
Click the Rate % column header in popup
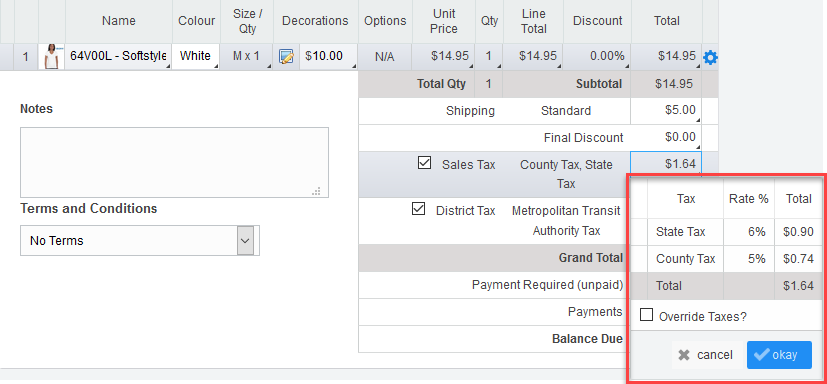[748, 199]
